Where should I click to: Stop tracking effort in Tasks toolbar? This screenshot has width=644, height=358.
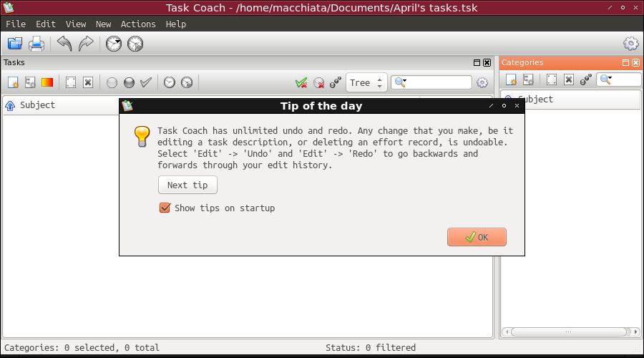click(187, 82)
